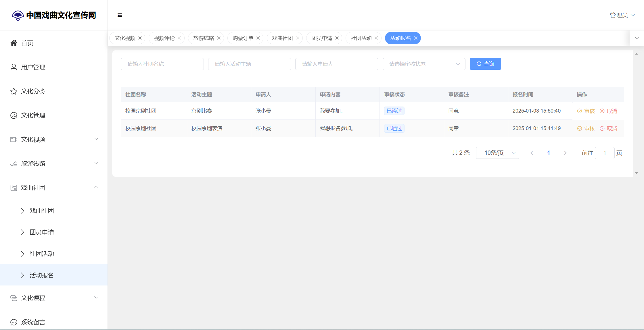
Task: Open the 10条/页 page size dropdown
Action: coord(497,153)
